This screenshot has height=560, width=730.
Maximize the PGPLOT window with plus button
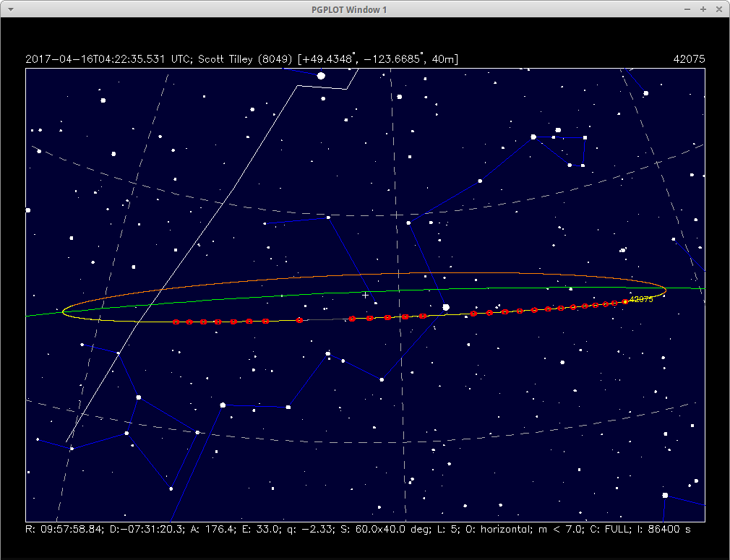click(703, 9)
